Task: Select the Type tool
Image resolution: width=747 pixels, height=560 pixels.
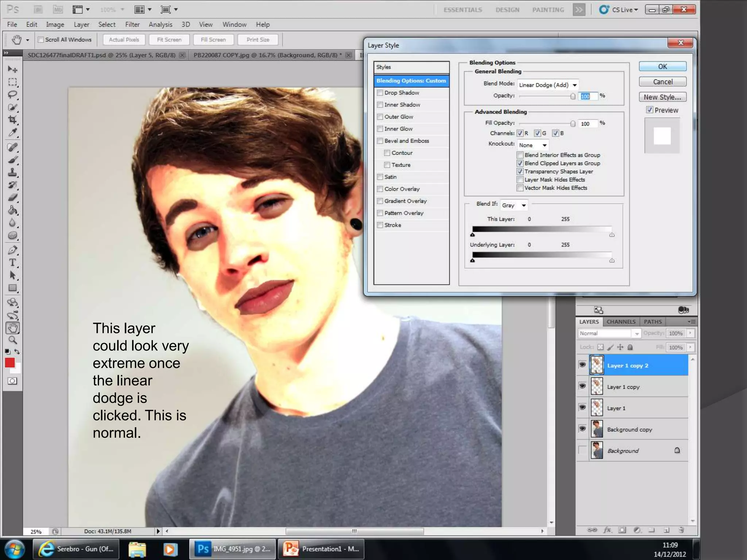Action: pyautogui.click(x=13, y=263)
